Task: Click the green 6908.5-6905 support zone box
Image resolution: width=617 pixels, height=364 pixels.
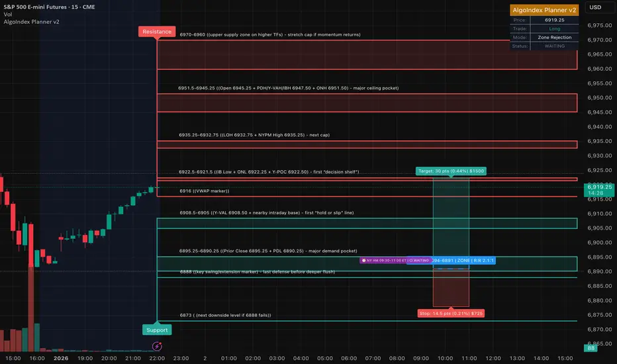Action: click(367, 223)
